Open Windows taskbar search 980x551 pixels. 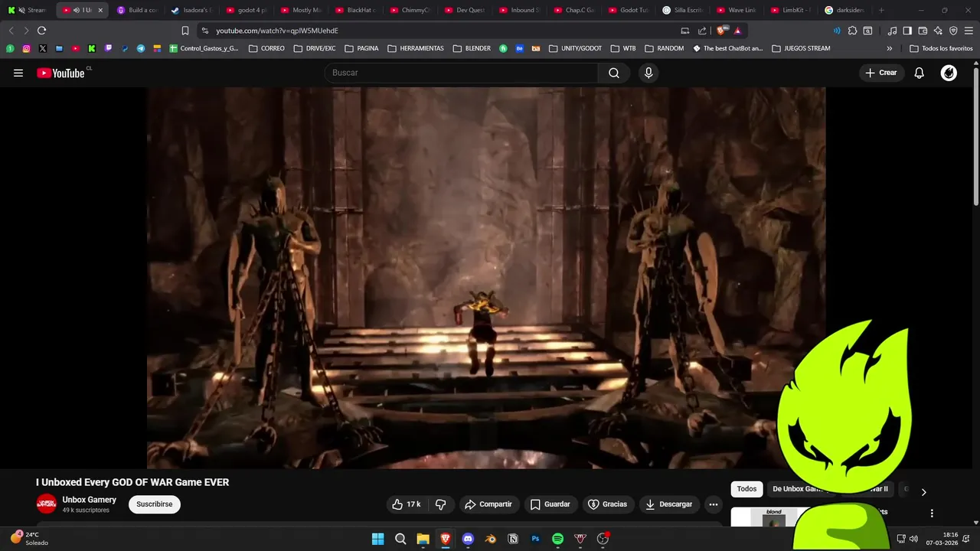pyautogui.click(x=400, y=539)
